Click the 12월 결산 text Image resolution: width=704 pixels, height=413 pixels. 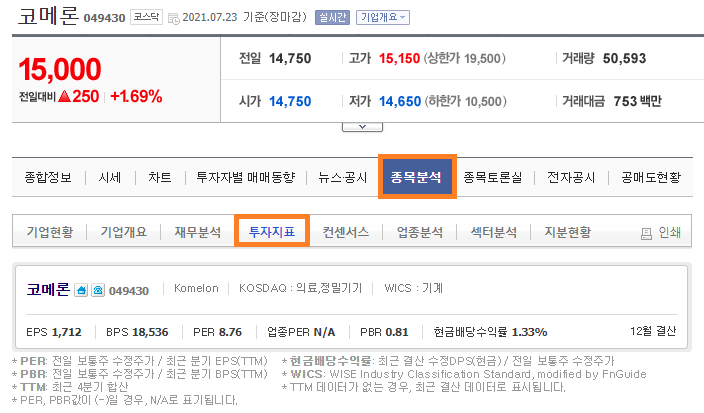tap(653, 331)
